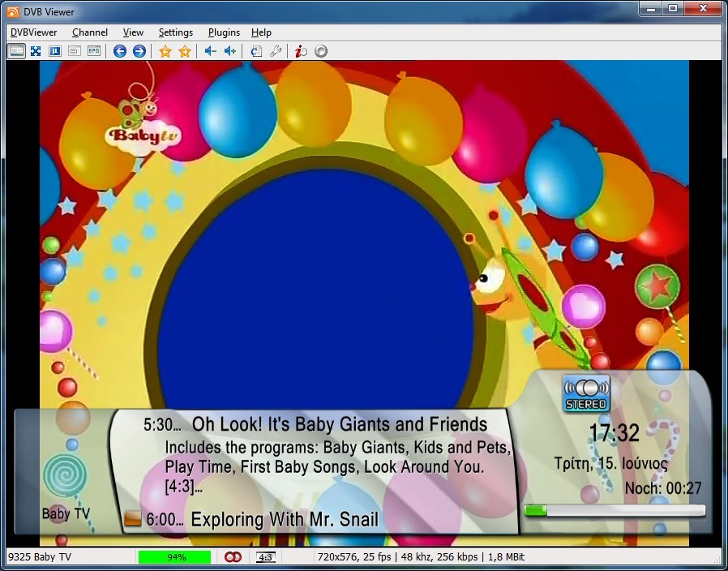
Task: Click the second favorites star icon
Action: 185,51
